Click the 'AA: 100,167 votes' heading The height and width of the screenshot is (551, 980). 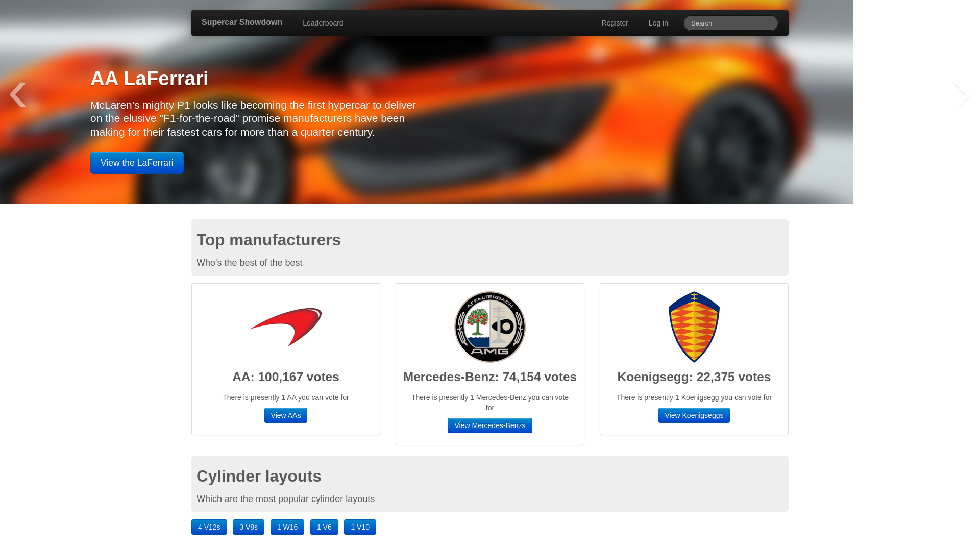click(286, 377)
